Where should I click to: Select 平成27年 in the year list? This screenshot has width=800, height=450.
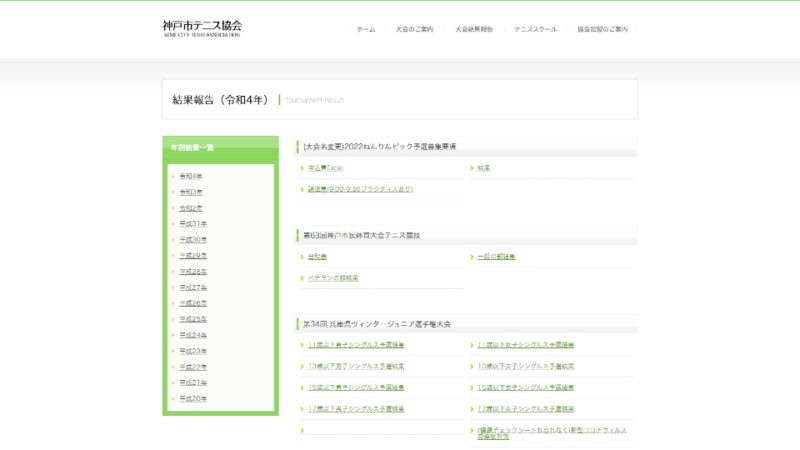[193, 287]
